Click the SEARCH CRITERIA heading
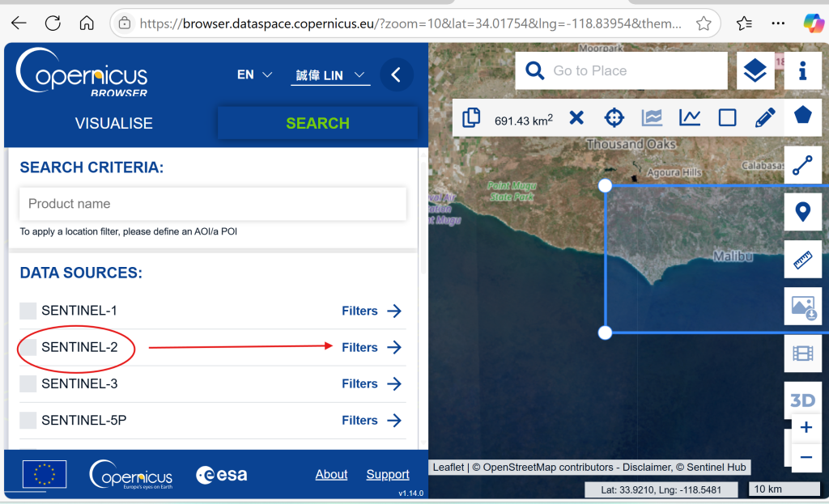Viewport: 829px width, 504px height. click(x=92, y=167)
